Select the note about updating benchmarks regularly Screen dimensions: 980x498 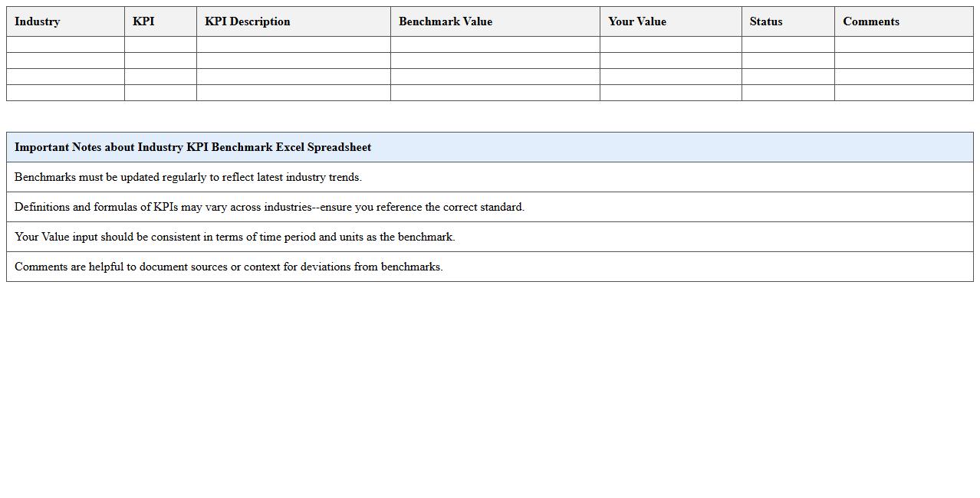click(188, 177)
